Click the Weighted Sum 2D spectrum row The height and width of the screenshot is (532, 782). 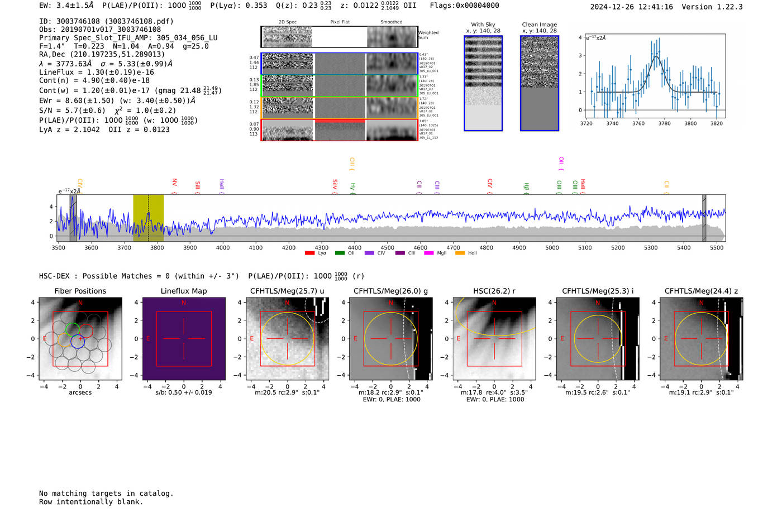tap(340, 37)
